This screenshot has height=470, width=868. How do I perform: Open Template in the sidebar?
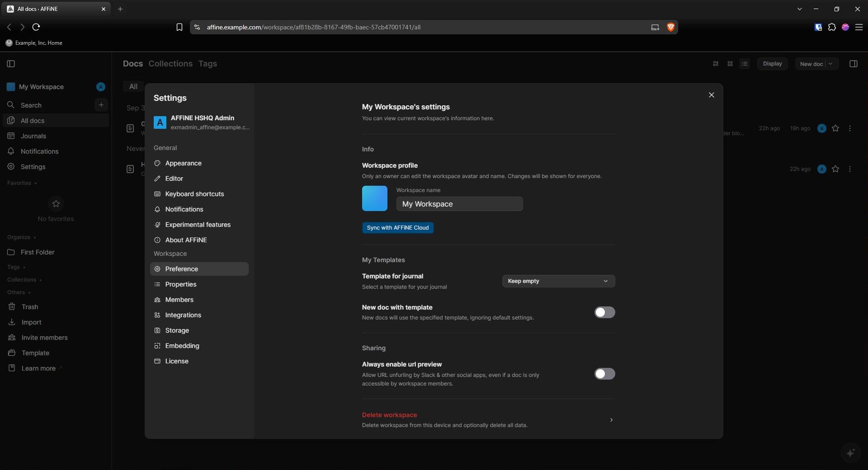coord(56,353)
